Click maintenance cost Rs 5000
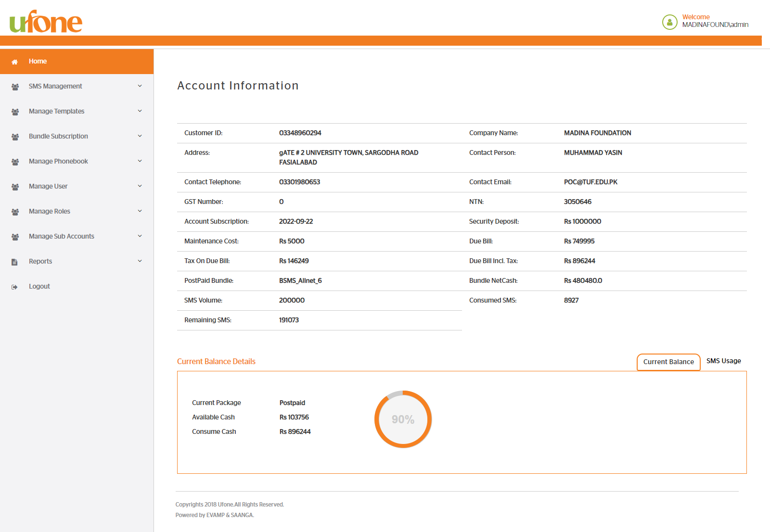This screenshot has width=770, height=532. pyautogui.click(x=292, y=241)
